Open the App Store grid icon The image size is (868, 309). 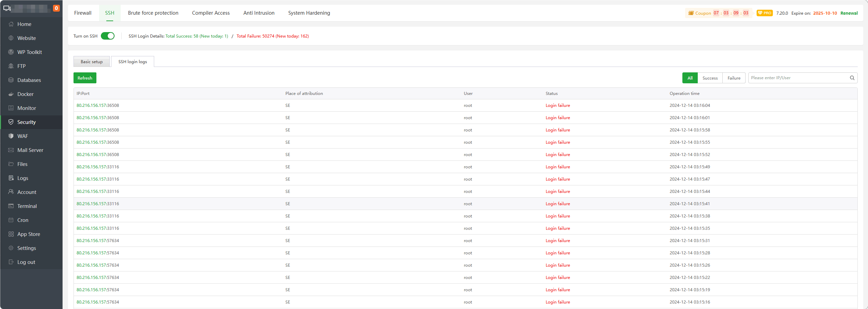(x=11, y=234)
